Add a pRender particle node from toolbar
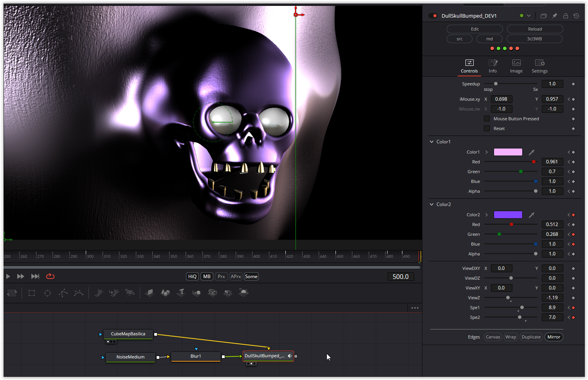This screenshot has width=588, height=380. [130, 293]
